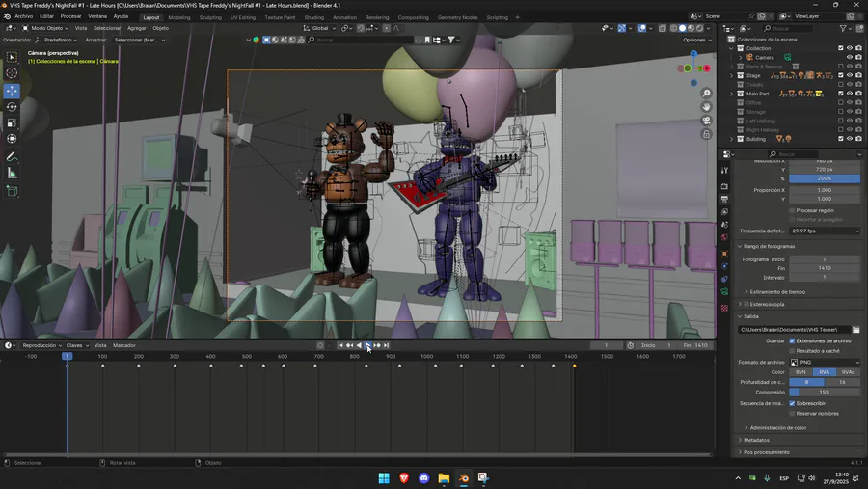Image resolution: width=868 pixels, height=489 pixels.
Task: Enable the Office collection checkbox
Action: point(841,102)
